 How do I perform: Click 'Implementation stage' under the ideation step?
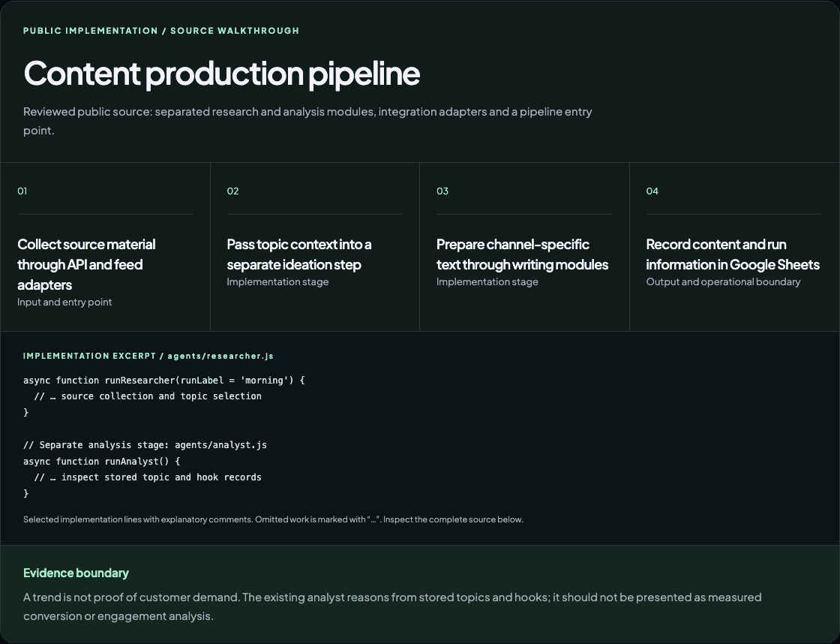click(x=277, y=281)
